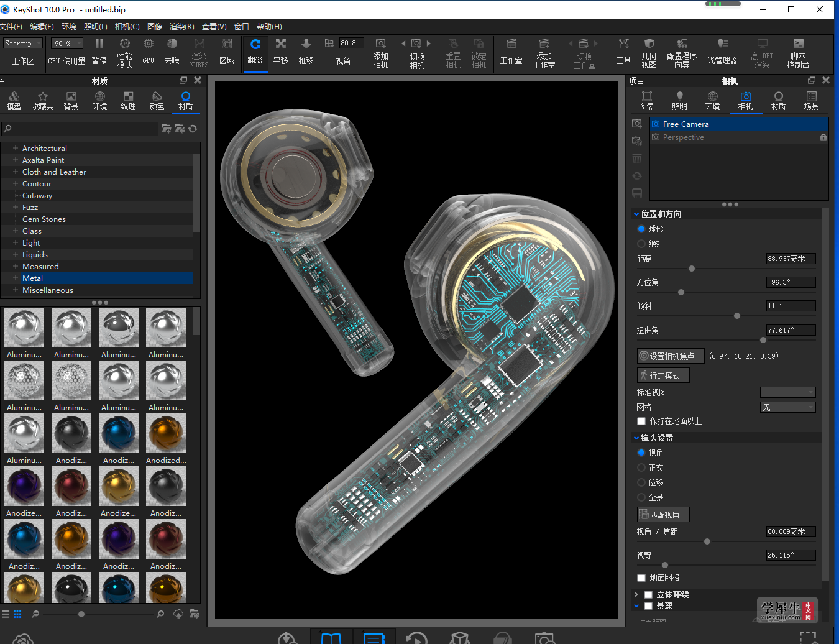Enable 景深 depth of field checkbox
The height and width of the screenshot is (644, 839).
[x=648, y=606]
